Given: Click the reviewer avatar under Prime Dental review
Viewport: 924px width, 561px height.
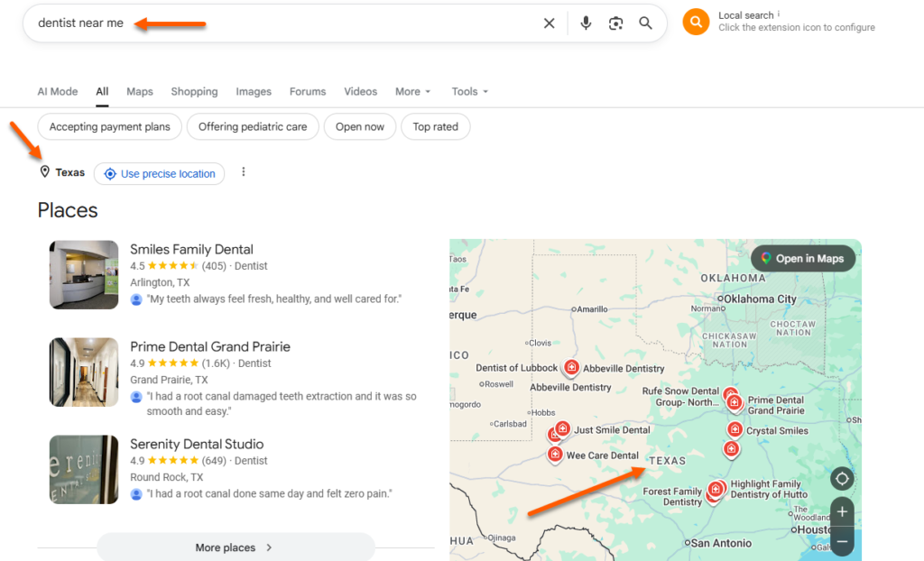Looking at the screenshot, I should tap(136, 397).
